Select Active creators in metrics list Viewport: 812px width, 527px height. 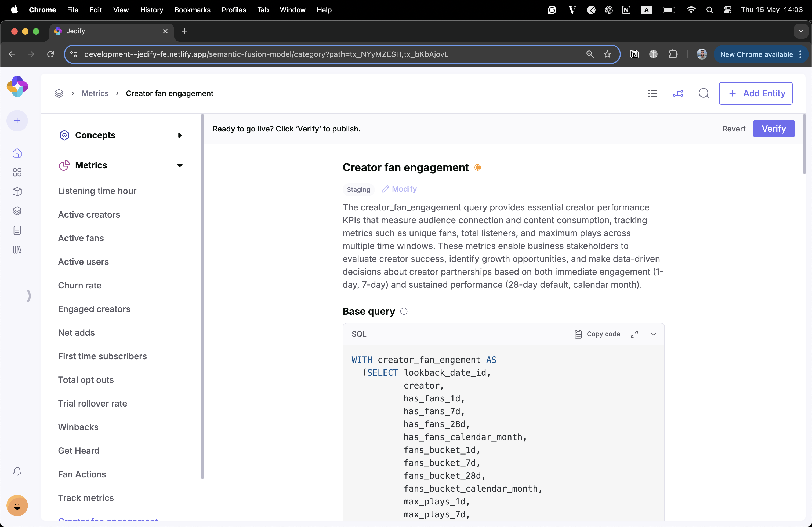tap(89, 214)
